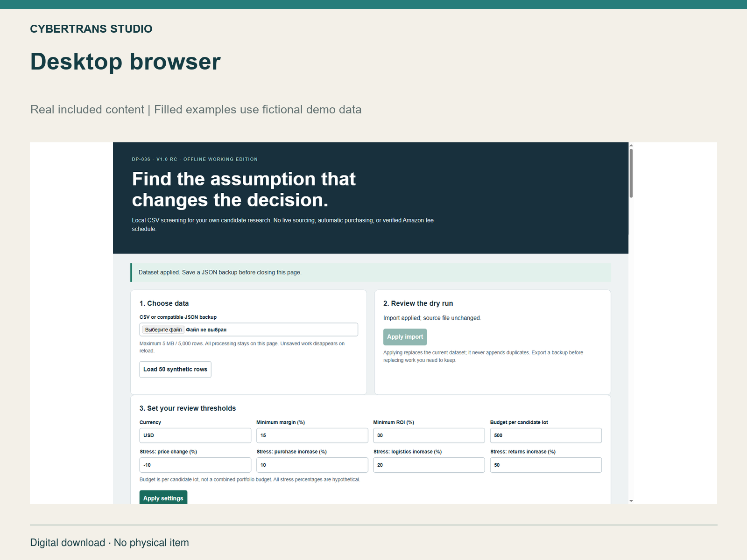
Task: Click the "Local CSV screening" description text
Action: (x=282, y=224)
